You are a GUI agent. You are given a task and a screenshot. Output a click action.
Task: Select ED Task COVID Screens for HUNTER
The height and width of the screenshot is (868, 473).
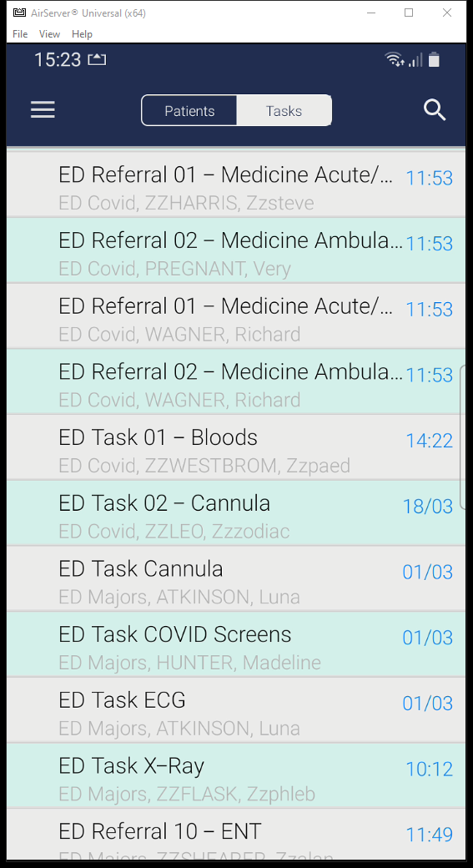tap(236, 644)
